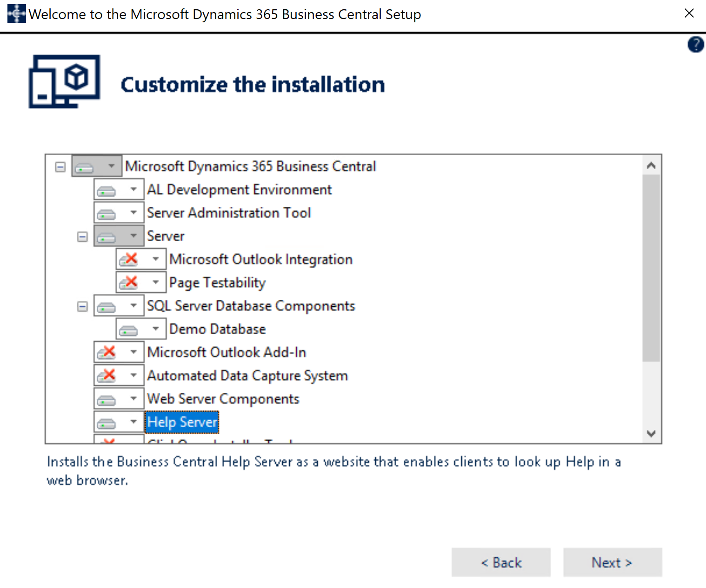
Task: Click the install drive icon for AL Development Environment
Action: [107, 191]
